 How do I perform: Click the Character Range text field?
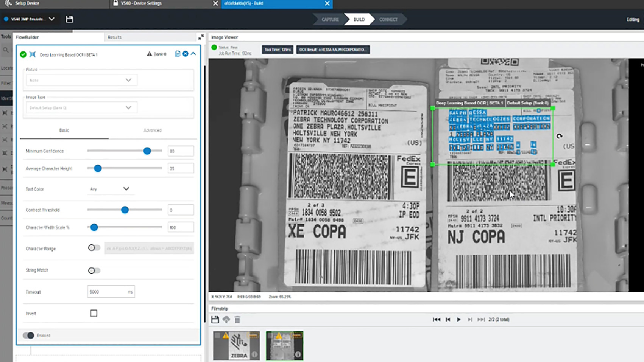pos(149,248)
